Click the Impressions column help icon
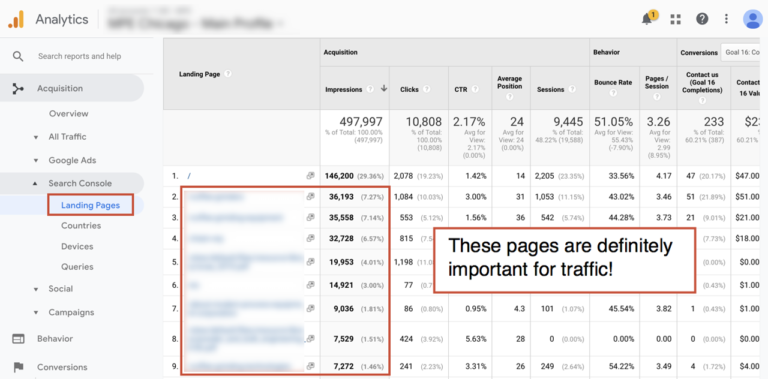Image resolution: width=768 pixels, height=379 pixels. (x=370, y=90)
